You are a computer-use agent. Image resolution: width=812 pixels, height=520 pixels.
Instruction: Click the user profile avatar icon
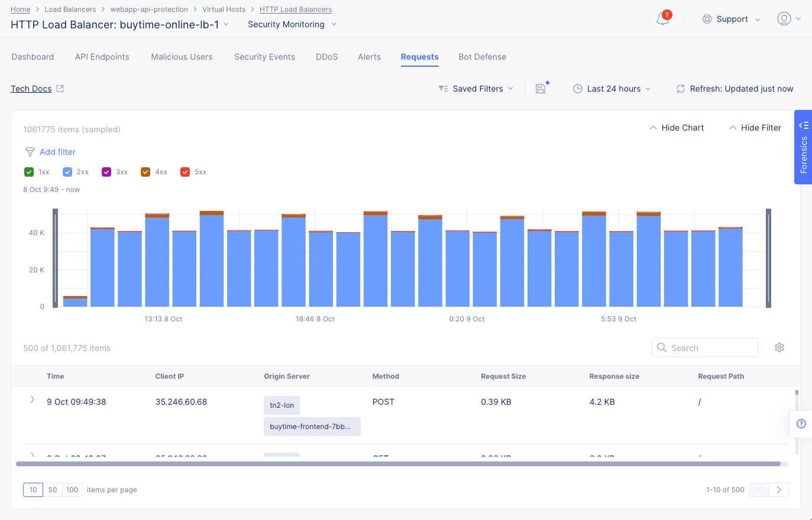pos(784,19)
